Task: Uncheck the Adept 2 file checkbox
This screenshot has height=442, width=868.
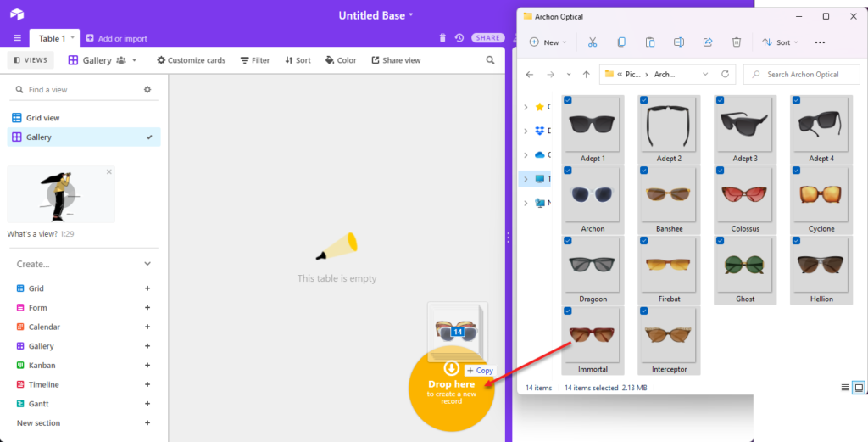Action: (x=644, y=100)
